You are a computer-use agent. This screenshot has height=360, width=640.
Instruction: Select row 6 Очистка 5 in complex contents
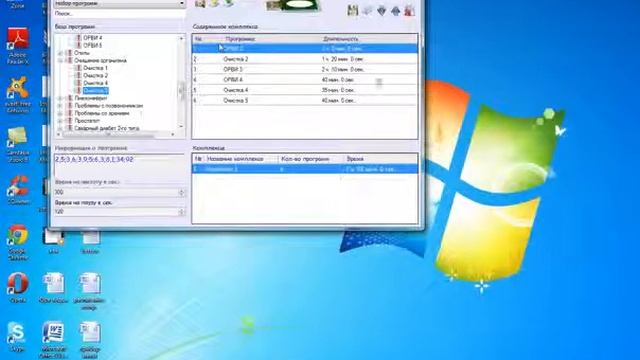coord(305,100)
